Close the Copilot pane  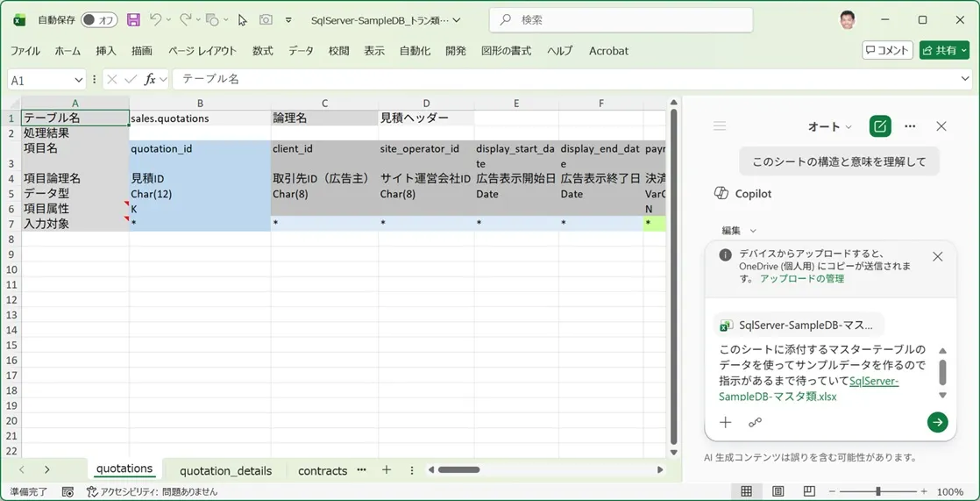(941, 126)
